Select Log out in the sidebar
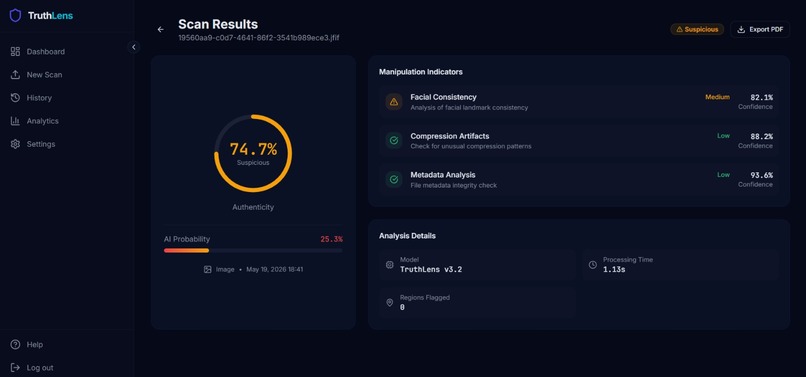Image resolution: width=806 pixels, height=377 pixels. point(67,368)
